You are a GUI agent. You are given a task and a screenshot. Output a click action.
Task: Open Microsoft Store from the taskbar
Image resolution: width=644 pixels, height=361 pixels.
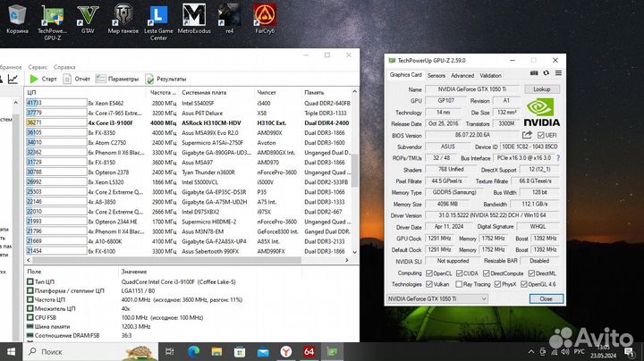(x=240, y=351)
